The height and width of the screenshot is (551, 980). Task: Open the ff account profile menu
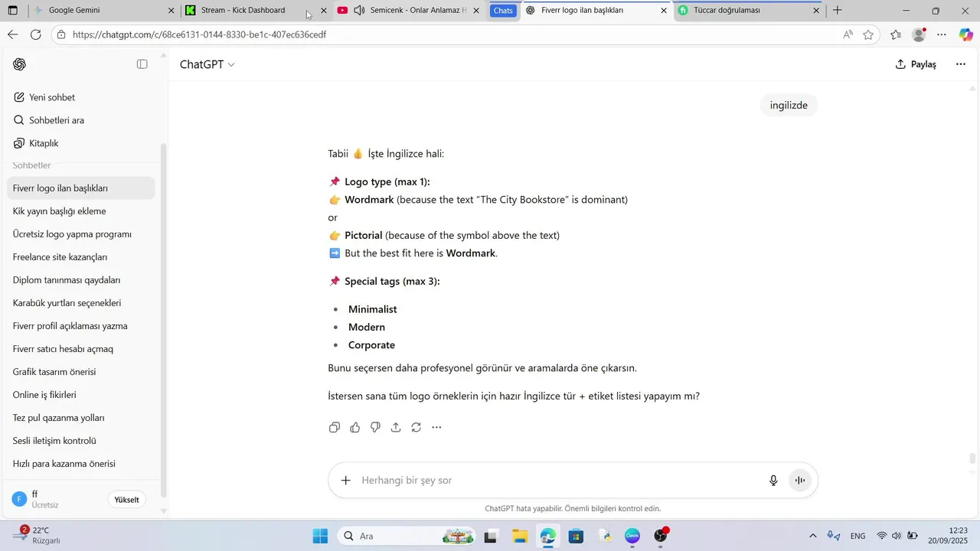[54, 500]
